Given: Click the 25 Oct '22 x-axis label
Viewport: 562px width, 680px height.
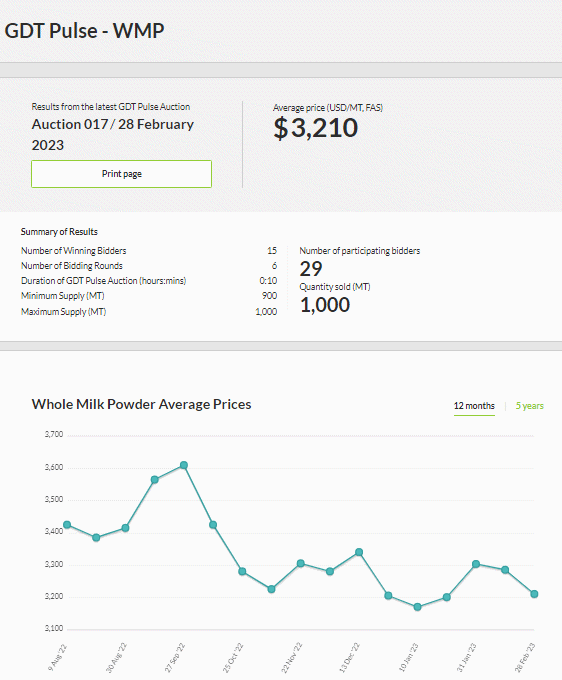Looking at the screenshot, I should click(x=233, y=657).
